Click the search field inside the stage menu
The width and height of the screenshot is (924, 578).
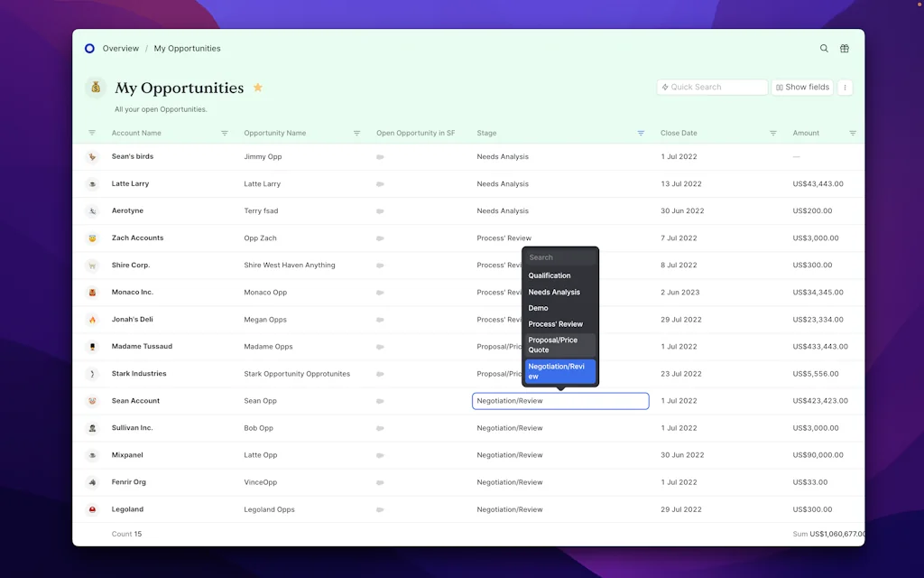click(559, 257)
